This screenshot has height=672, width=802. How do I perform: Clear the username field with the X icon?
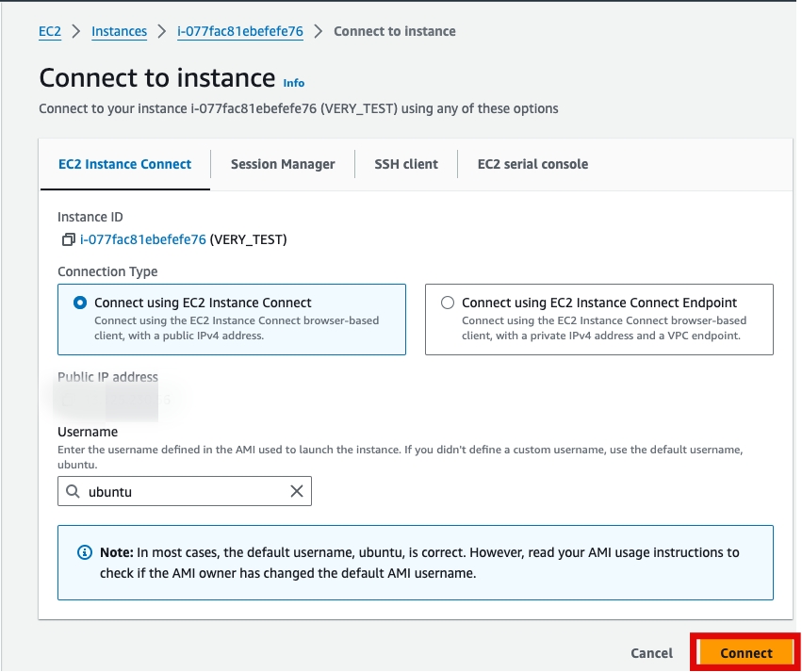297,491
